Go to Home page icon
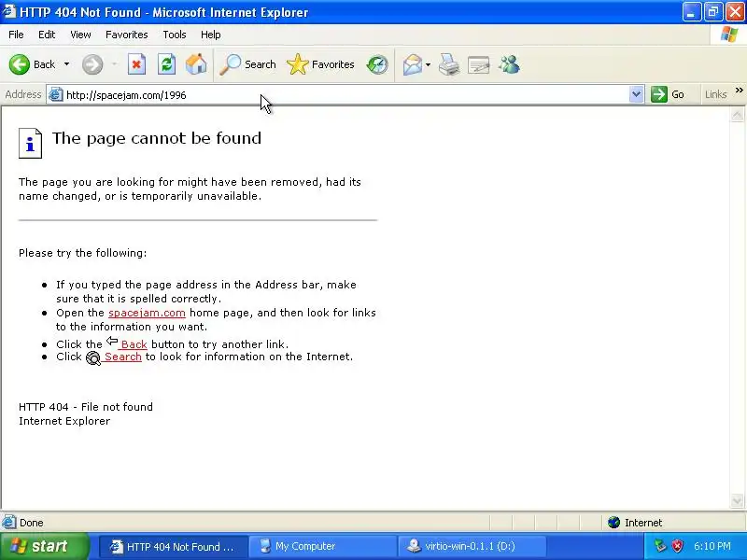The height and width of the screenshot is (560, 747). point(196,64)
